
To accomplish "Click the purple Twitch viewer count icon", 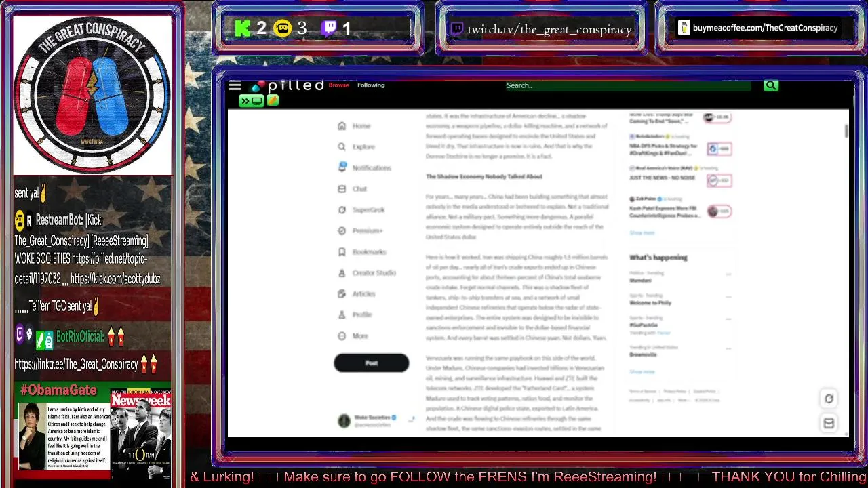I will pyautogui.click(x=330, y=28).
